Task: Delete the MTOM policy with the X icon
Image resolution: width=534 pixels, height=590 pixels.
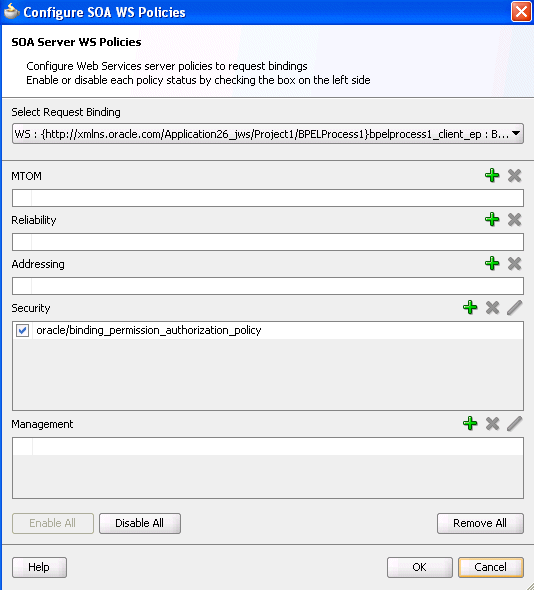Action: pos(514,175)
